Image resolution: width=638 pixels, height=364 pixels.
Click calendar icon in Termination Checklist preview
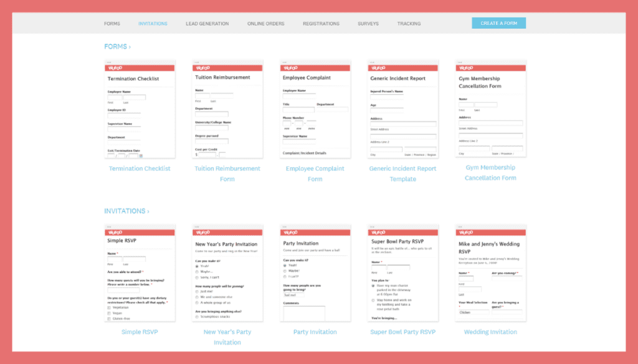tap(141, 156)
